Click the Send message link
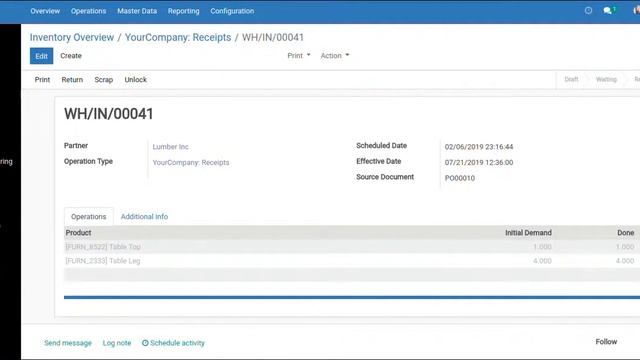 (68, 343)
